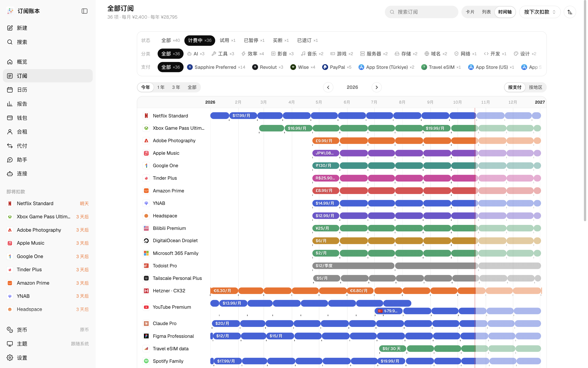Open the 助手 chat assistant

pyautogui.click(x=48, y=160)
